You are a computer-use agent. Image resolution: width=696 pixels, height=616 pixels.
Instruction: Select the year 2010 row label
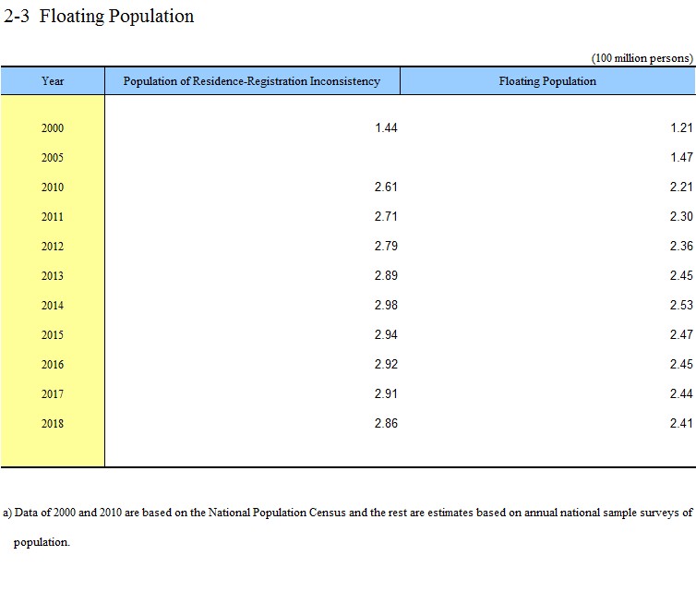point(53,187)
